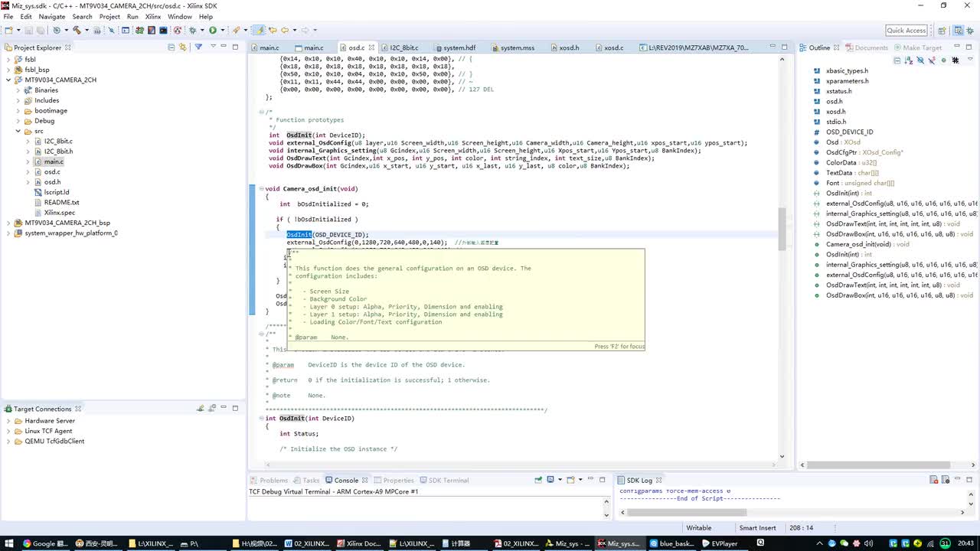Click the Open Console icon in Console panel
The image size is (980, 551).
(x=570, y=481)
